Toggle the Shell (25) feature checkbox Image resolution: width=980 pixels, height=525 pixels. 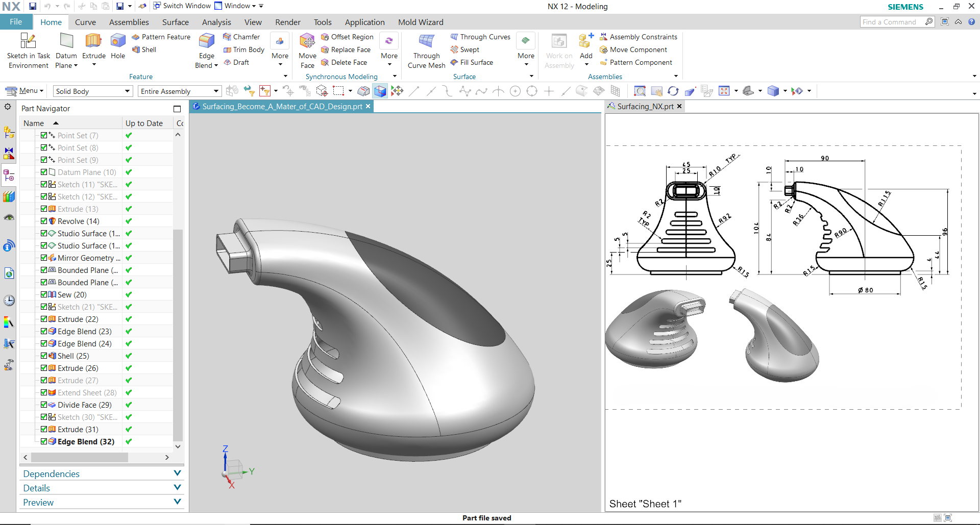tap(44, 356)
